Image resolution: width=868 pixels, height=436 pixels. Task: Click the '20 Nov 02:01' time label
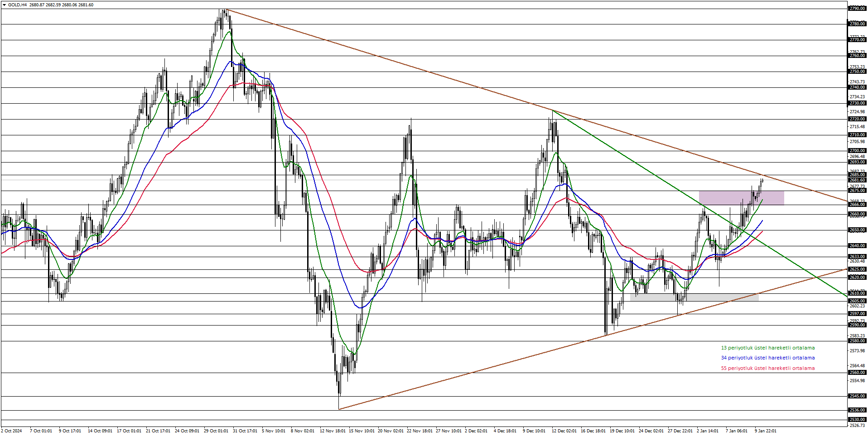pyautogui.click(x=391, y=431)
